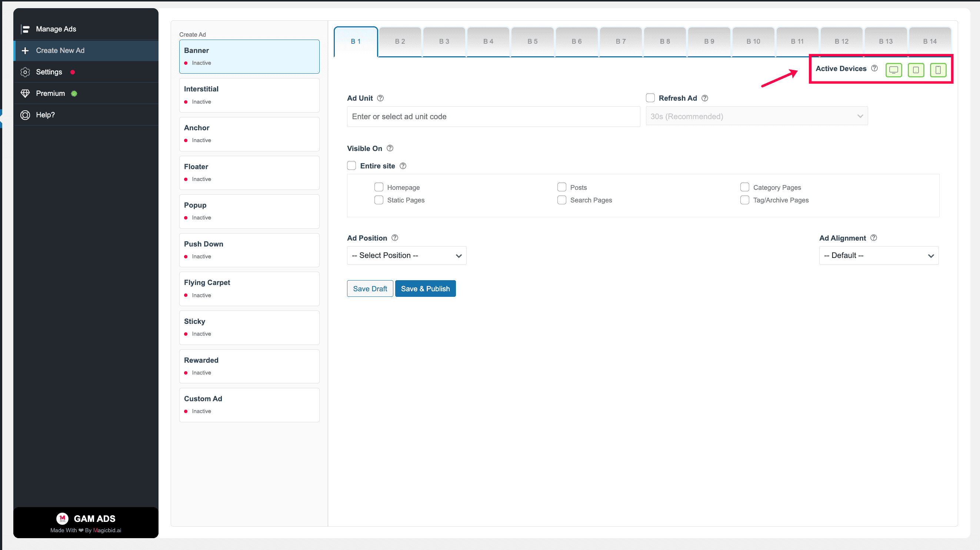Switch to the B 2 tab
This screenshot has width=980, height=550.
400,41
